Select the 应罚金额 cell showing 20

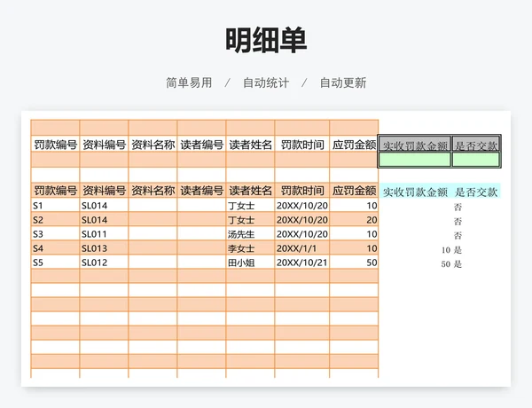[355, 220]
